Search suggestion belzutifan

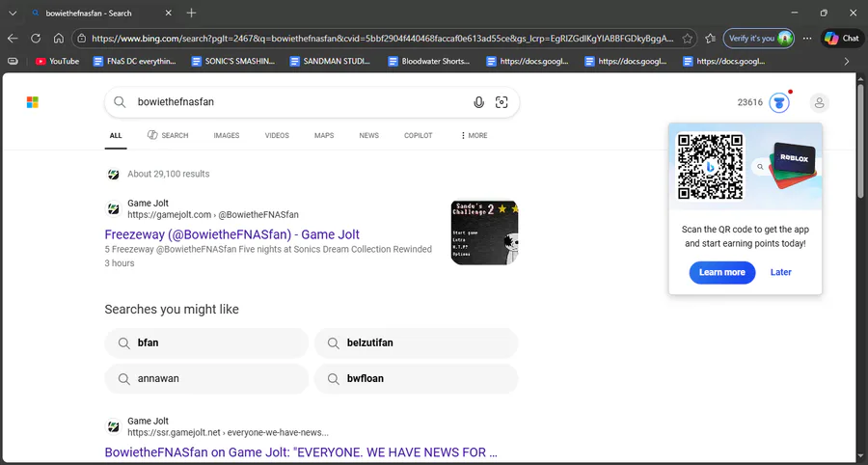click(x=416, y=343)
